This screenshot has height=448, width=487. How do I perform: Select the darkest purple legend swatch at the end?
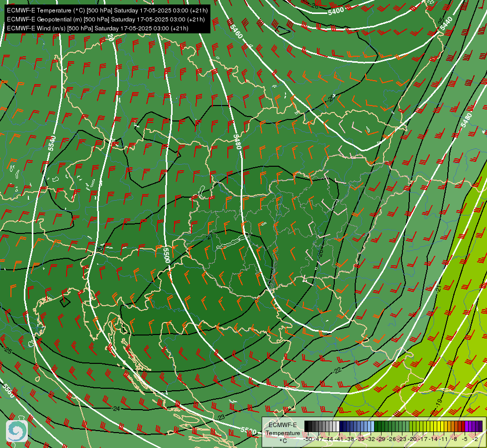pos(481,426)
